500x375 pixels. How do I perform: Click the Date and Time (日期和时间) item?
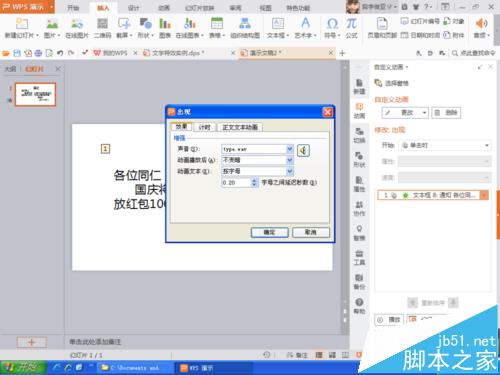[420, 35]
